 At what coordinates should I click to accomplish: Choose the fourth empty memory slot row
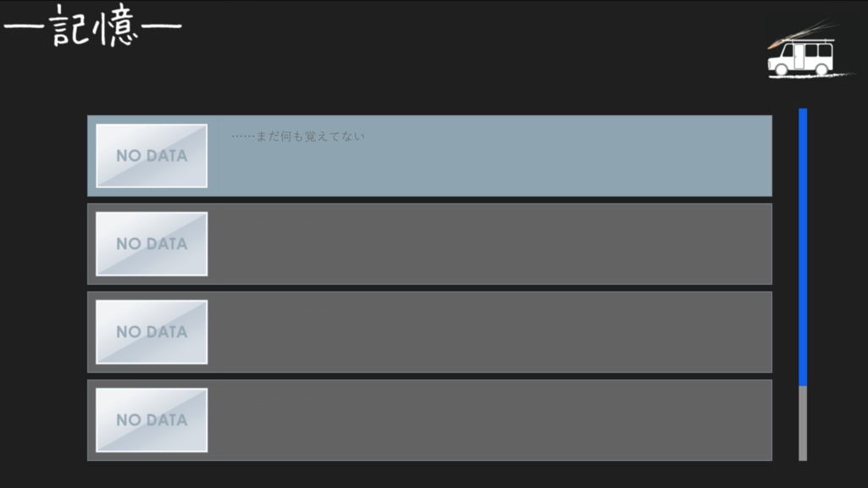(492, 420)
